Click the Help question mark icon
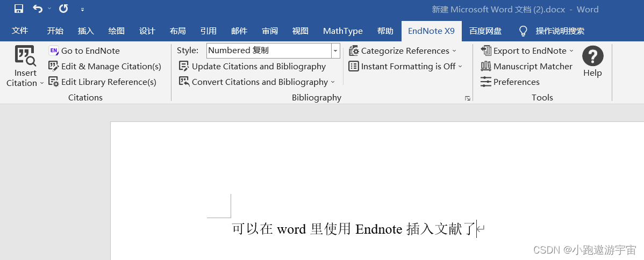Viewport: 644px width, 260px height. coord(592,55)
